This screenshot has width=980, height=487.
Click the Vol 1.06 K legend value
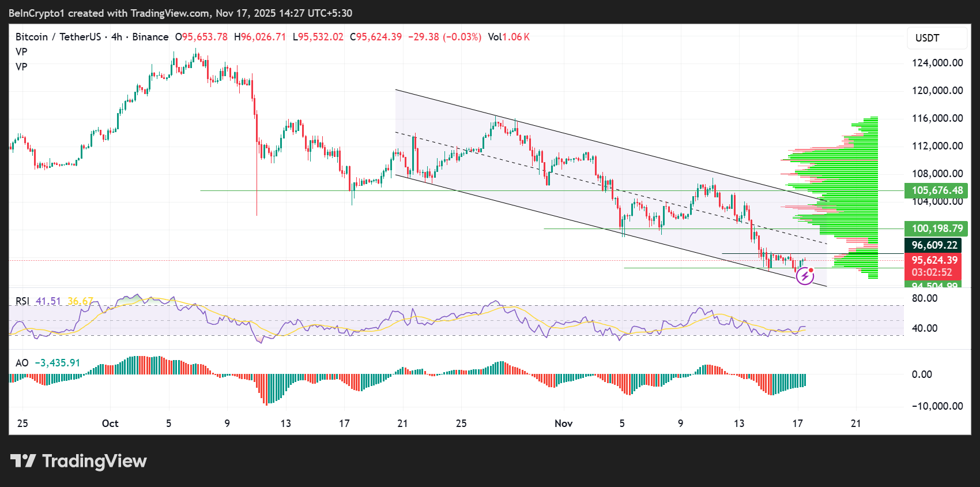508,37
